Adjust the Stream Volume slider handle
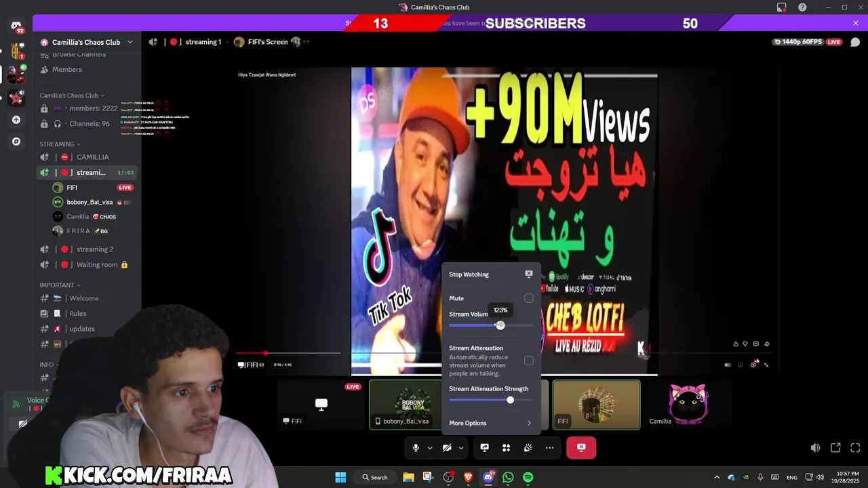Screen dimensions: 868x488 (500, 325)
